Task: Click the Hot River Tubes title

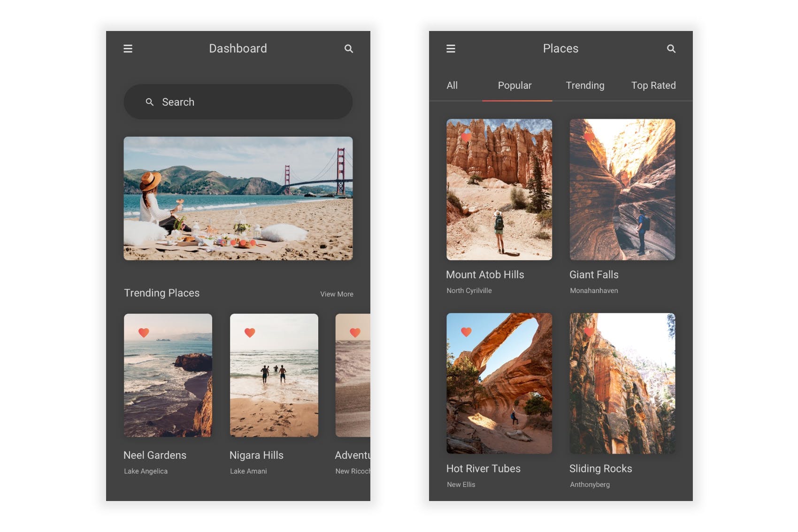Action: point(483,469)
